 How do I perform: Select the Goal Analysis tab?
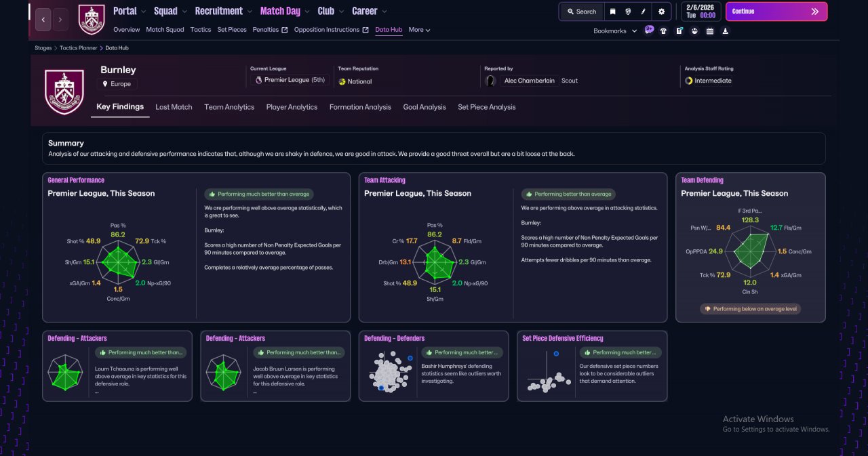(425, 107)
